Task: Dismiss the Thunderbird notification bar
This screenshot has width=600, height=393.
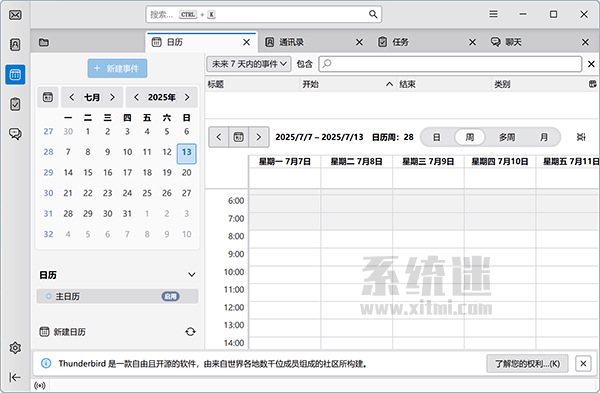Action: click(x=583, y=363)
